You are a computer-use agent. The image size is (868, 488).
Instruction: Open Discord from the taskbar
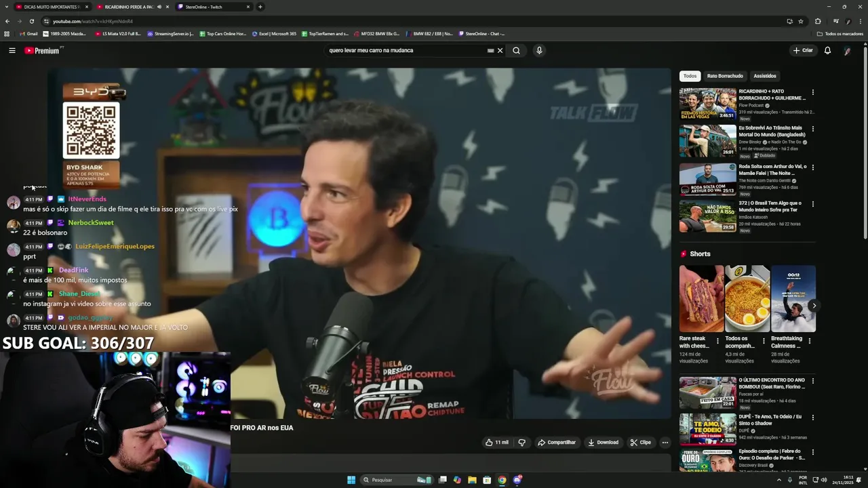click(517, 480)
